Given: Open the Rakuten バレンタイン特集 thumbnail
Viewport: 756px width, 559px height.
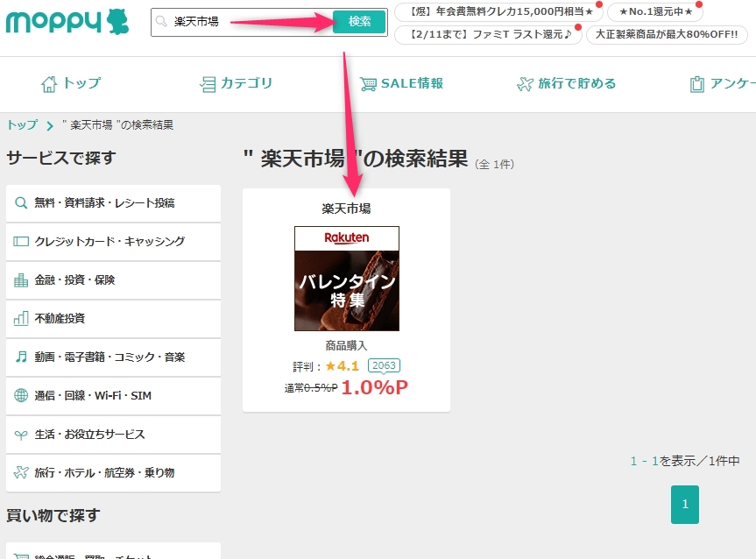Looking at the screenshot, I should [x=347, y=279].
